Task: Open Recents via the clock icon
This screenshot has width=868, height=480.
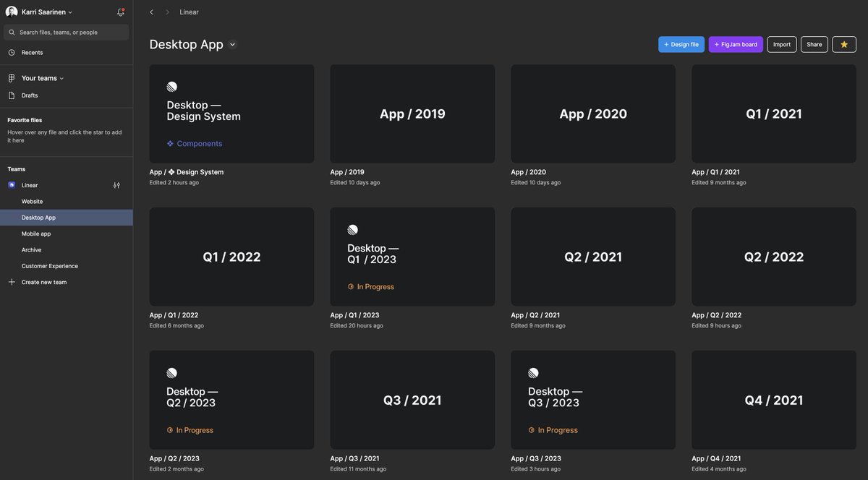Action: [12, 53]
